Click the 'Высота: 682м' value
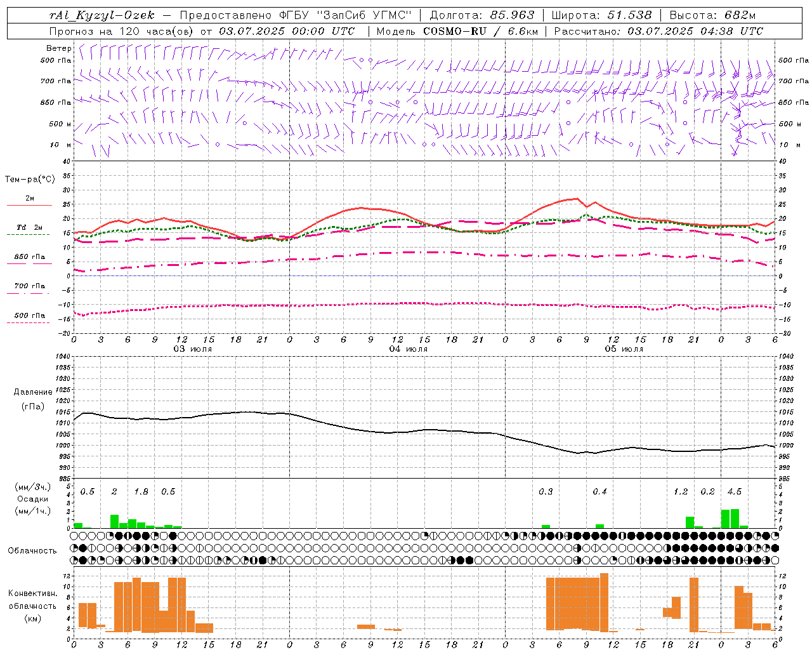Image resolution: width=812 pixels, height=650 pixels. (x=712, y=15)
